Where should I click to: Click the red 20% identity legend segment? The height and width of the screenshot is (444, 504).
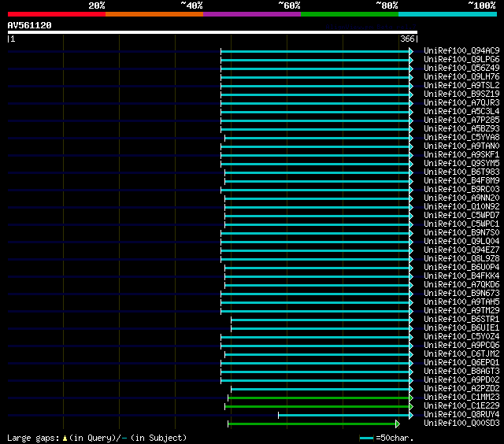(56, 14)
